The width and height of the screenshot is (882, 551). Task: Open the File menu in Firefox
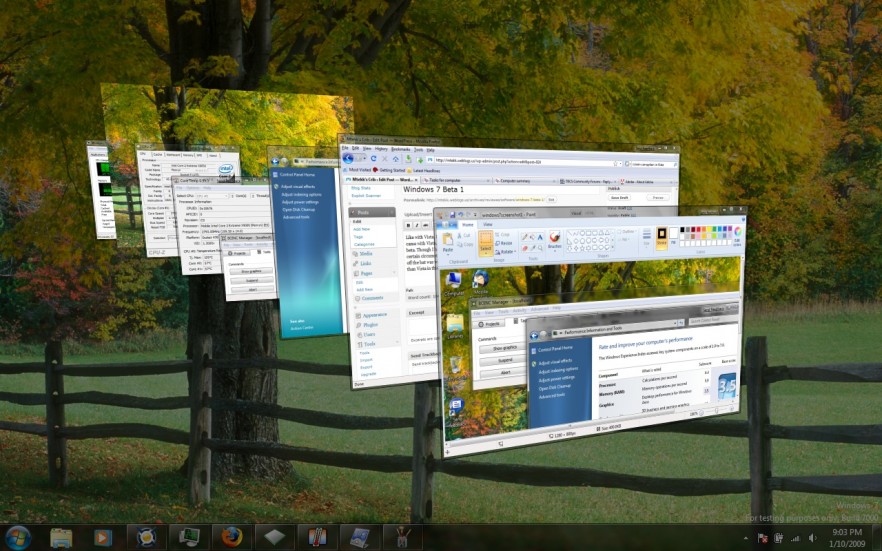point(345,148)
